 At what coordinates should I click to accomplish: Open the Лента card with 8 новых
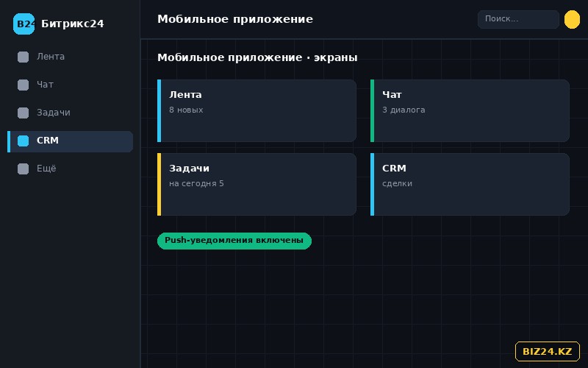coord(257,111)
